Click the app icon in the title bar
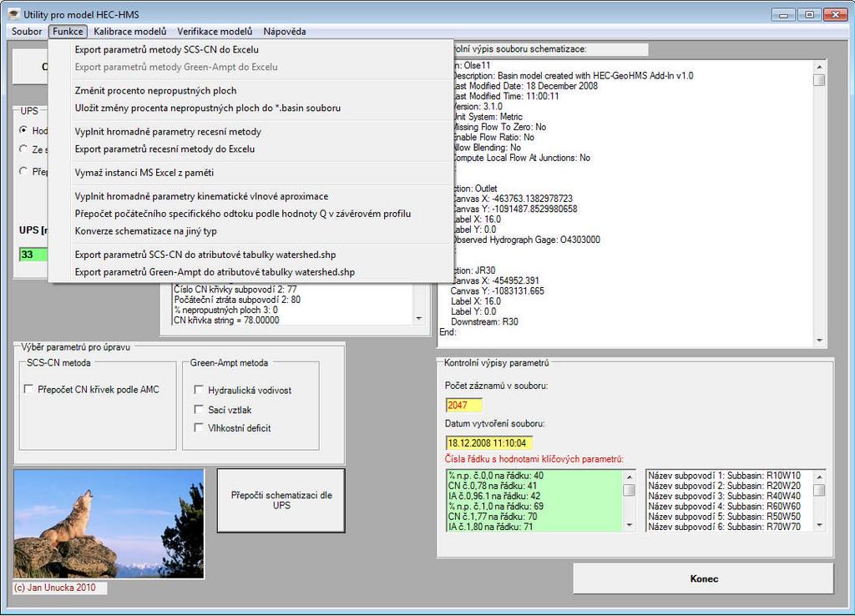Screen dimensions: 855x616 point(13,14)
